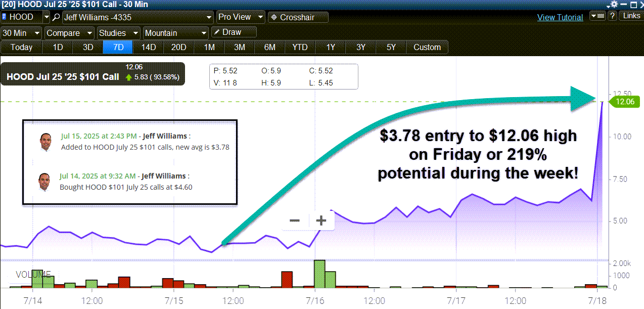Screen dimensions: 644x309
Task: Select the 7D range tab
Action: tap(118, 47)
